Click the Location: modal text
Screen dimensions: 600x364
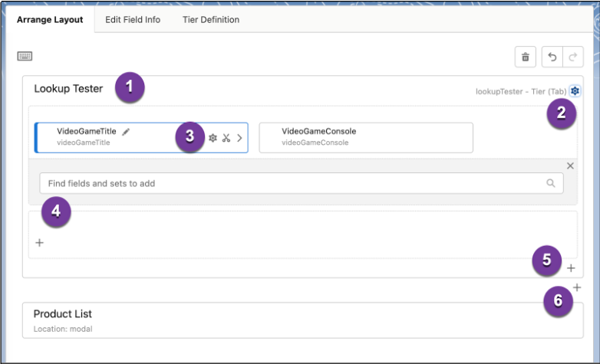tap(63, 329)
